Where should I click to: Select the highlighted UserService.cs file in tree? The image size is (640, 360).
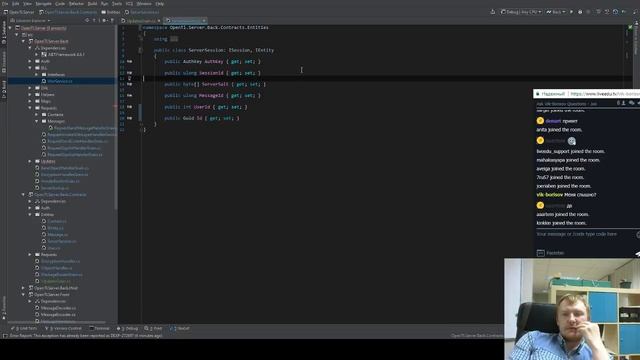point(60,81)
